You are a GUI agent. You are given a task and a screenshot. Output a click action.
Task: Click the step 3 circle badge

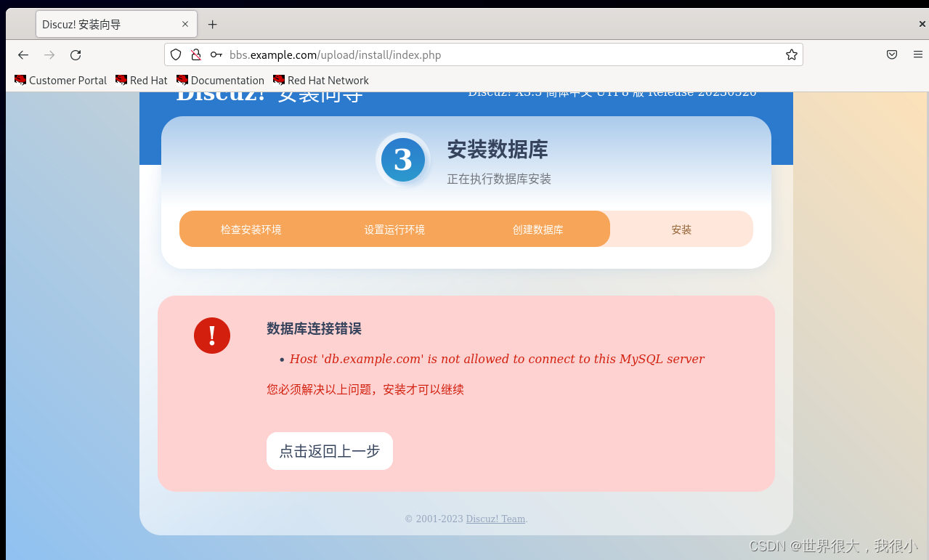[403, 160]
